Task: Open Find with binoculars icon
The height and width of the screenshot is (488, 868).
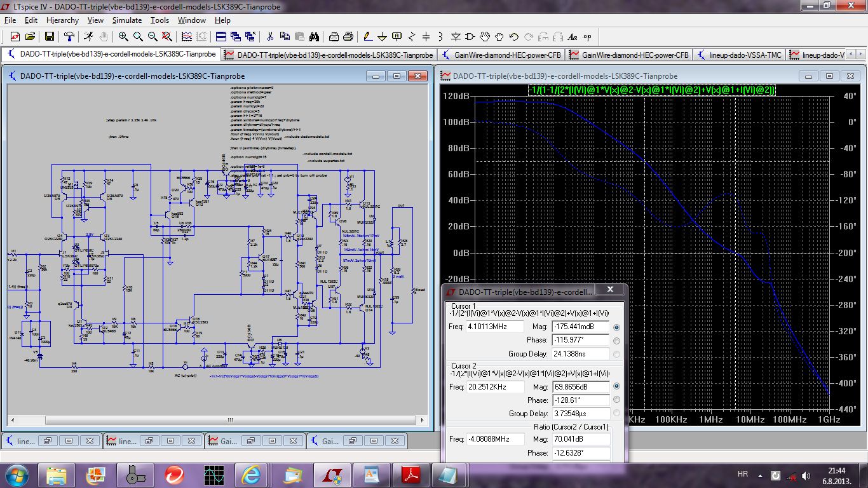Action: point(314,36)
